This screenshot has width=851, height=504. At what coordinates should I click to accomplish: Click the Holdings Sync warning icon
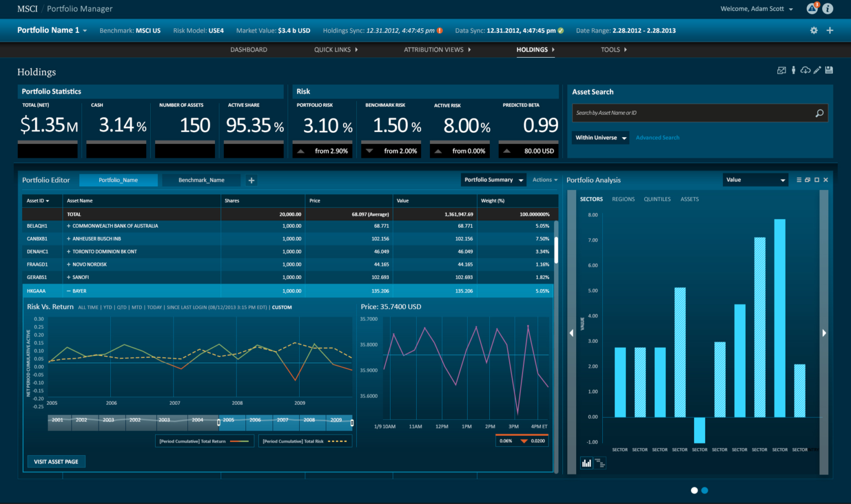click(x=440, y=30)
